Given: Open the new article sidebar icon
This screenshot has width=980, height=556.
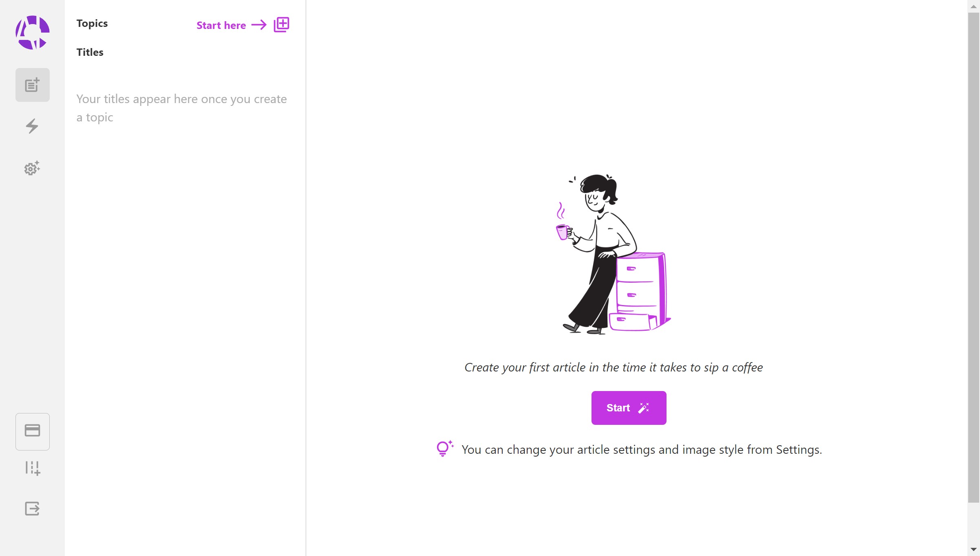Looking at the screenshot, I should [33, 85].
